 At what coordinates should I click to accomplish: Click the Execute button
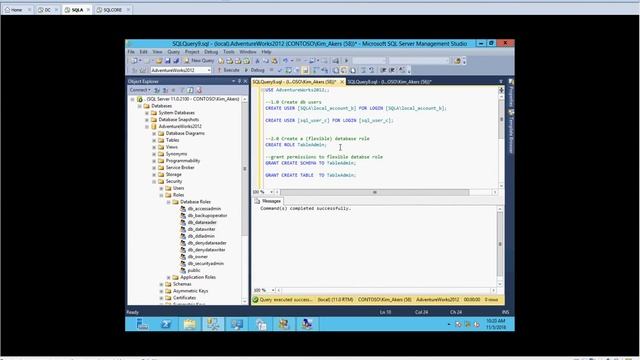pyautogui.click(x=229, y=70)
